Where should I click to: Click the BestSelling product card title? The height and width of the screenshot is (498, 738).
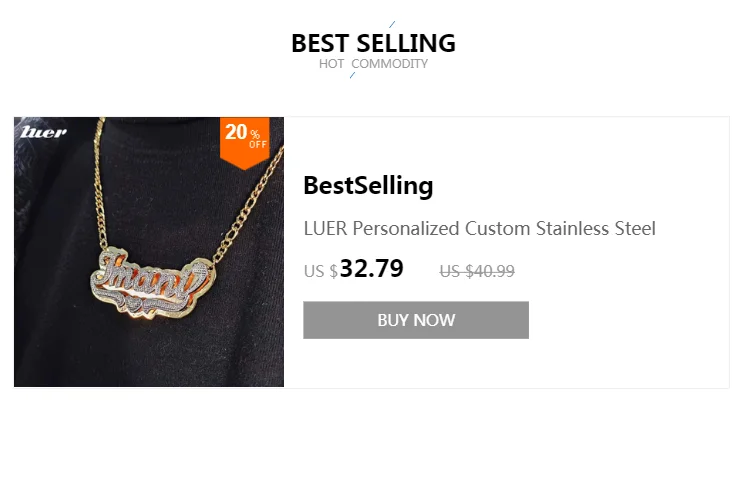click(368, 186)
